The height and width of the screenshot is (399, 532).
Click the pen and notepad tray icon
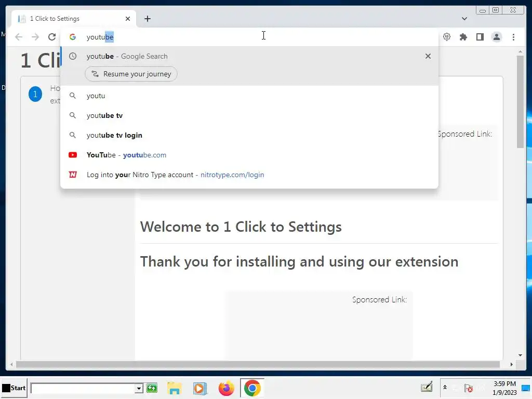click(x=427, y=387)
